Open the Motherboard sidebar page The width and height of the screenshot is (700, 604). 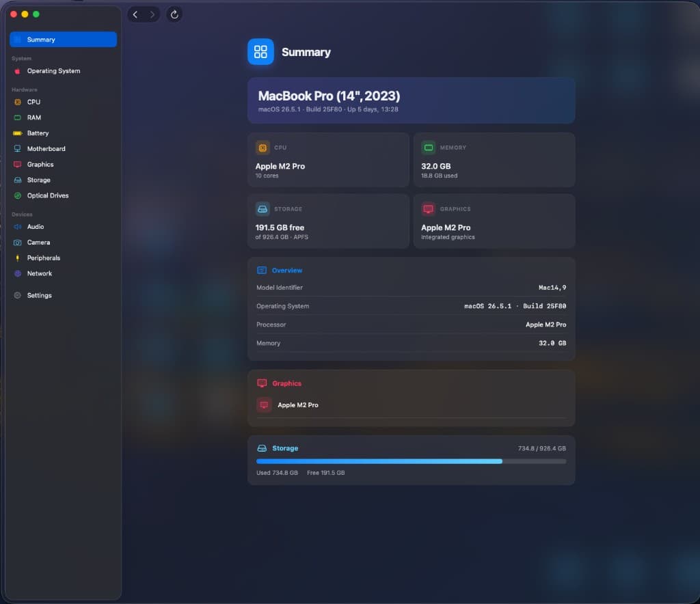click(63, 149)
